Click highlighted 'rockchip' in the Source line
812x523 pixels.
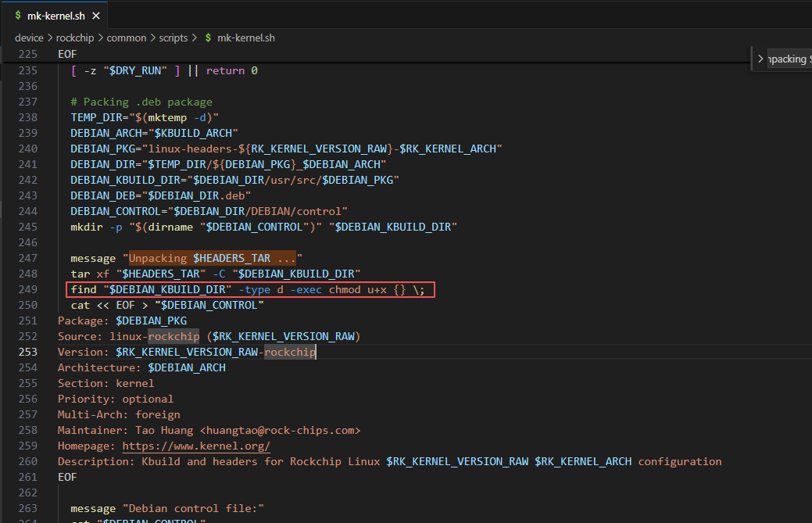tap(173, 337)
